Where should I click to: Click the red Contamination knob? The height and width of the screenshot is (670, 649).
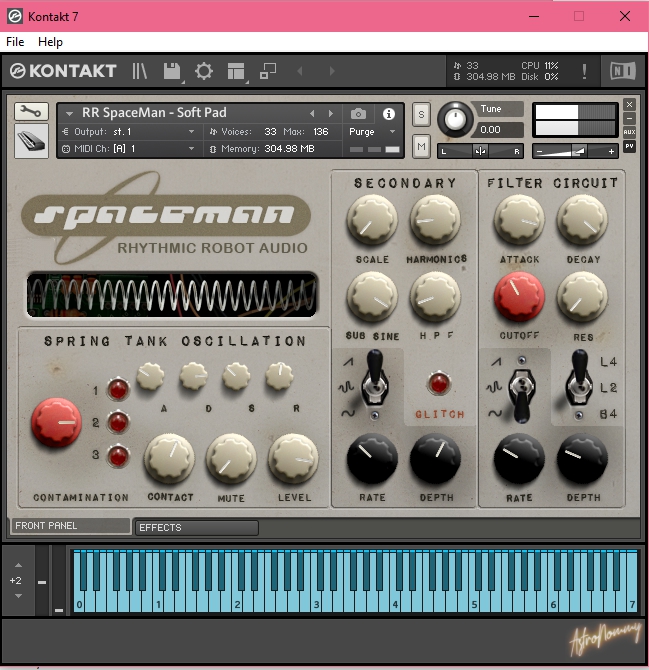(57, 423)
